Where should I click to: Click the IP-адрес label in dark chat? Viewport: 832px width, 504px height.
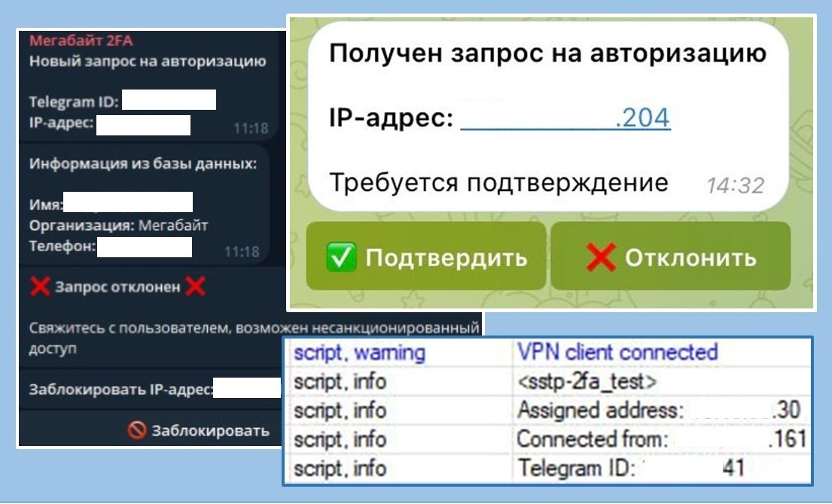point(61,123)
